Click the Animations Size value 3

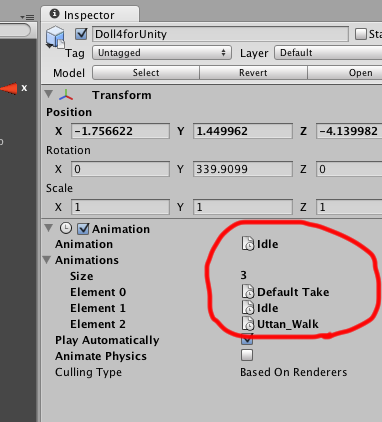[x=244, y=275]
